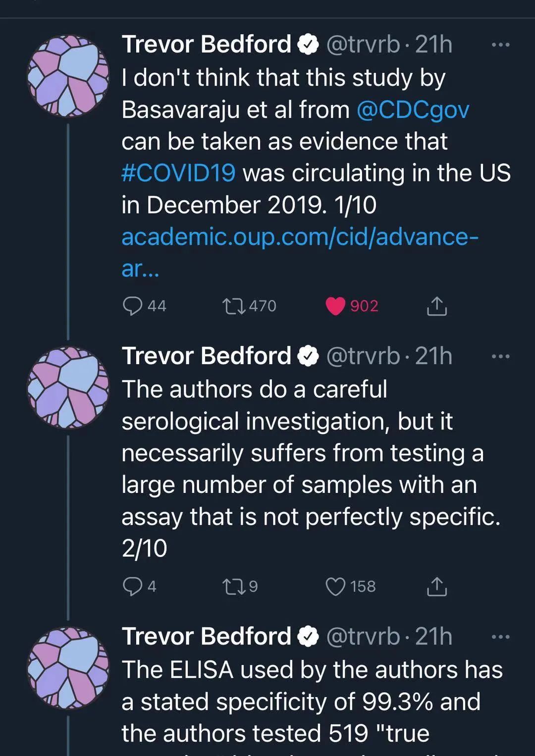Tap the @trvrb handle on second tweet
The height and width of the screenshot is (756, 535).
pos(363,356)
